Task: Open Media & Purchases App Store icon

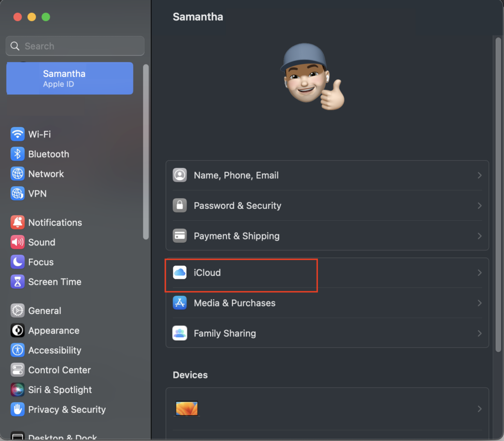Action: [x=180, y=303]
